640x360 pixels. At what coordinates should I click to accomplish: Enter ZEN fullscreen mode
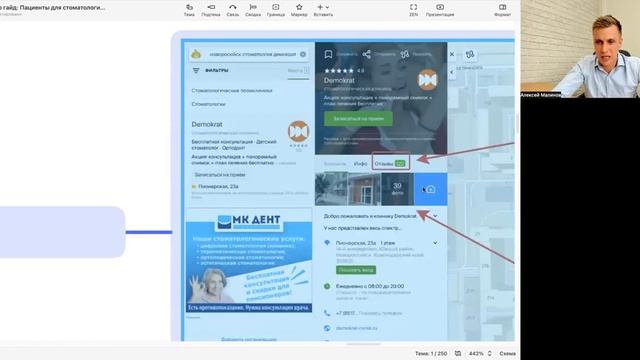(x=413, y=10)
